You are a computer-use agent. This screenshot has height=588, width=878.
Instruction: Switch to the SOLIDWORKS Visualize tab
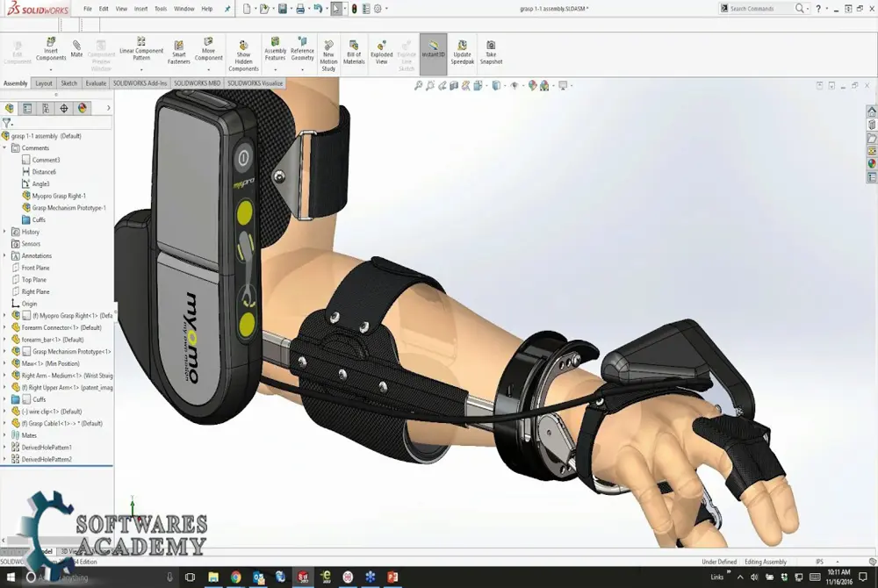click(255, 83)
